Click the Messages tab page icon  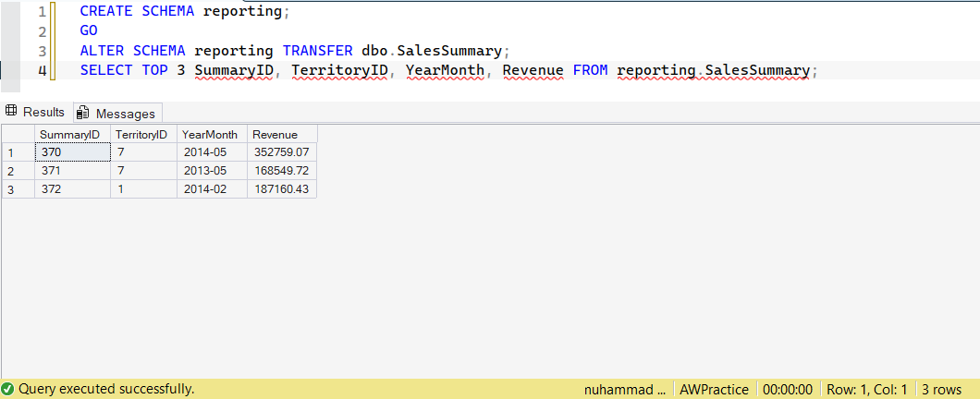click(82, 113)
